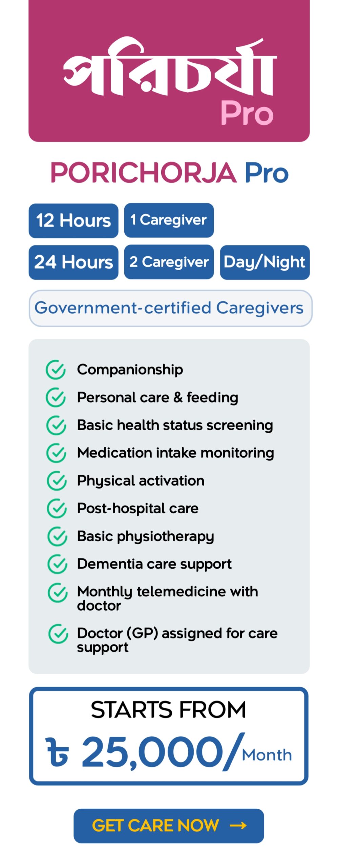
Task: Select the 12 Hours option
Action: click(x=73, y=220)
